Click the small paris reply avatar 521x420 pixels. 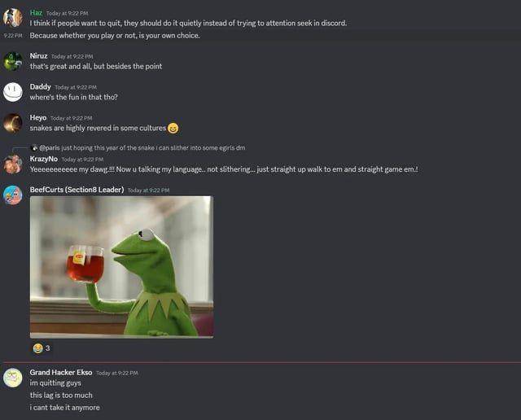(x=34, y=148)
